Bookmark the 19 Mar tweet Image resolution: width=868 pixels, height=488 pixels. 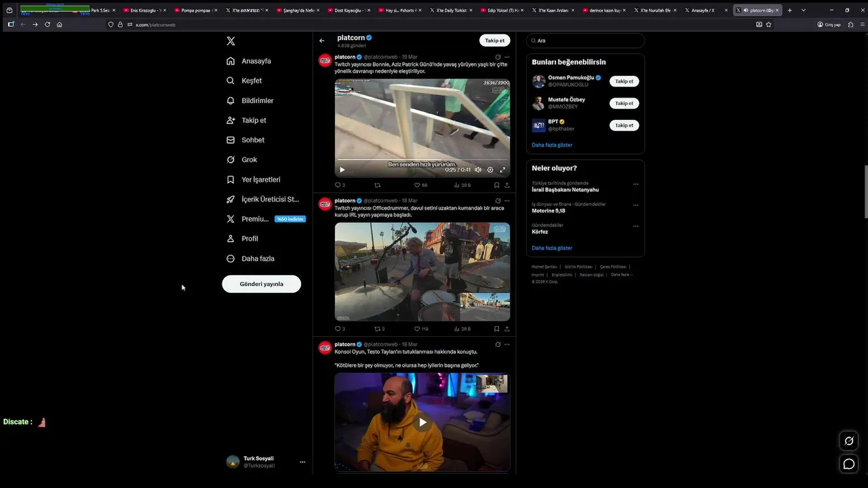496,185
